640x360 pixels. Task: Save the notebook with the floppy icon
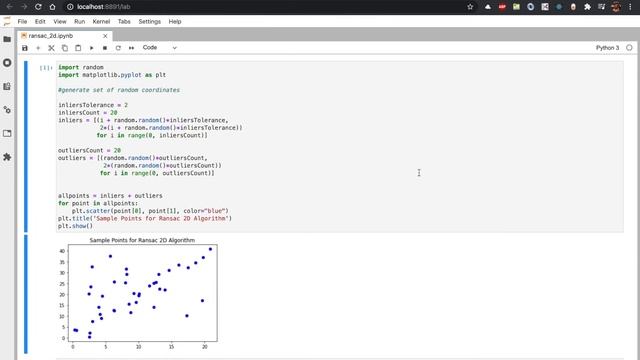click(x=25, y=48)
